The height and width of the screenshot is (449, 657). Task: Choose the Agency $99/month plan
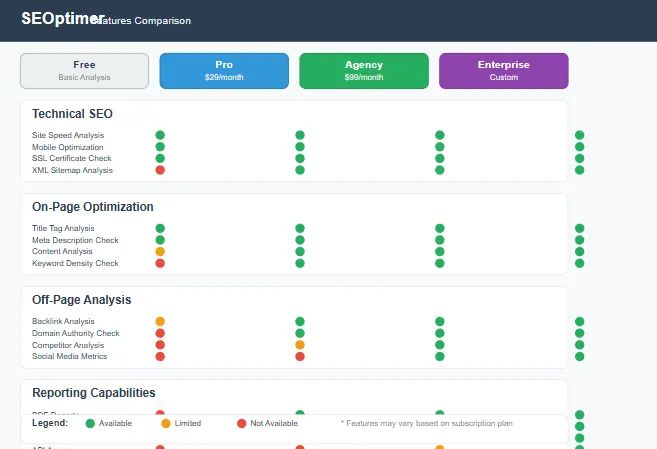364,71
